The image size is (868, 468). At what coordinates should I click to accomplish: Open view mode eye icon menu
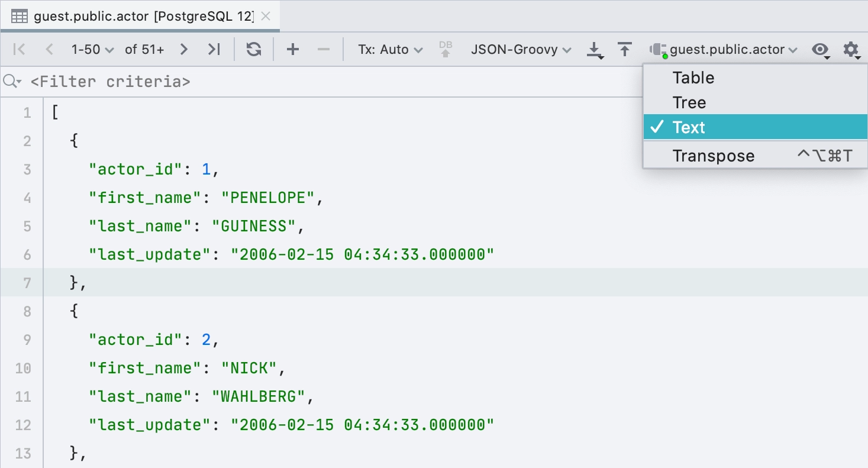tap(821, 50)
